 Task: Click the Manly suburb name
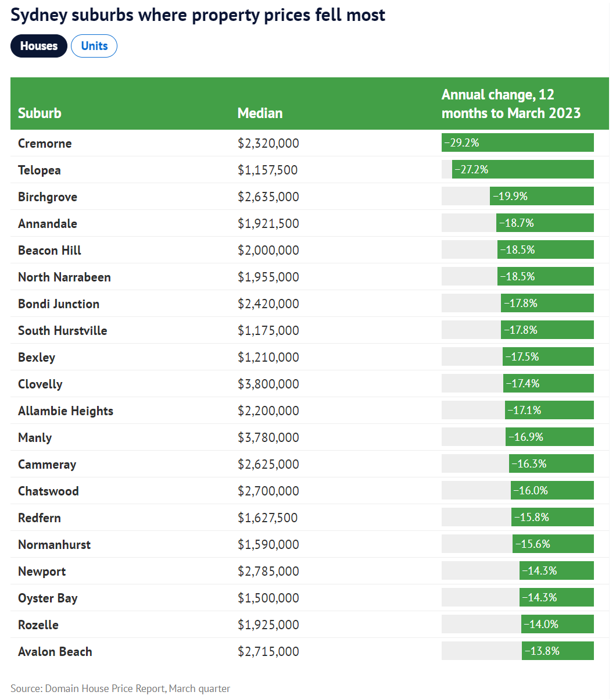[x=35, y=437]
